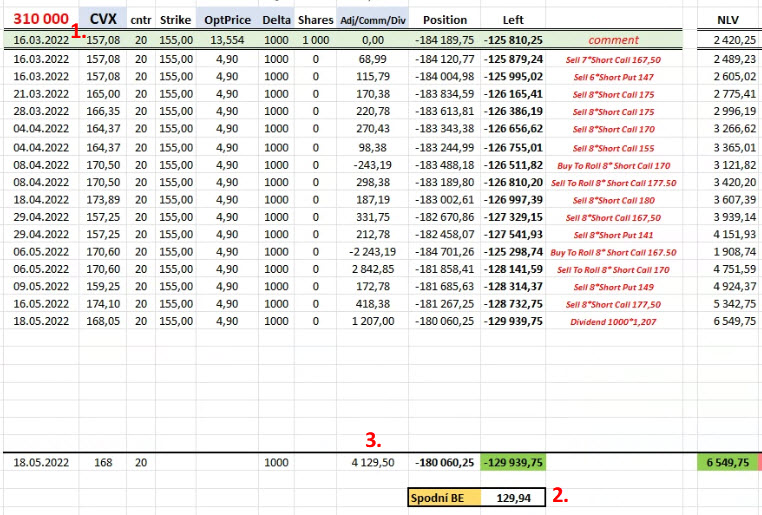
Task: Click the OptPrice header cell
Action: coord(227,20)
